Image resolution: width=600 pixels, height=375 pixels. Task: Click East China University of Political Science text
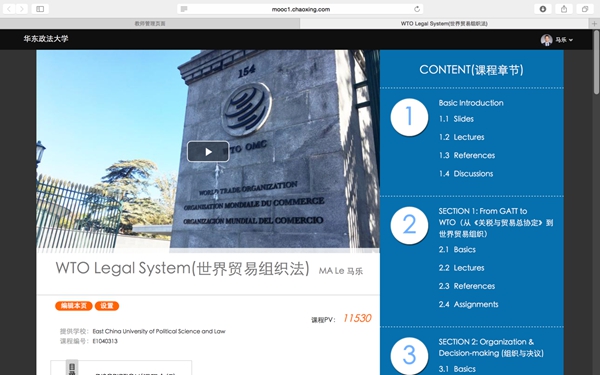159,331
